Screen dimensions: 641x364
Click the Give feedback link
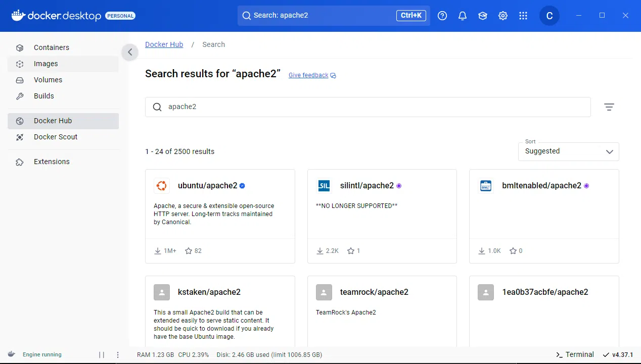[x=308, y=75]
